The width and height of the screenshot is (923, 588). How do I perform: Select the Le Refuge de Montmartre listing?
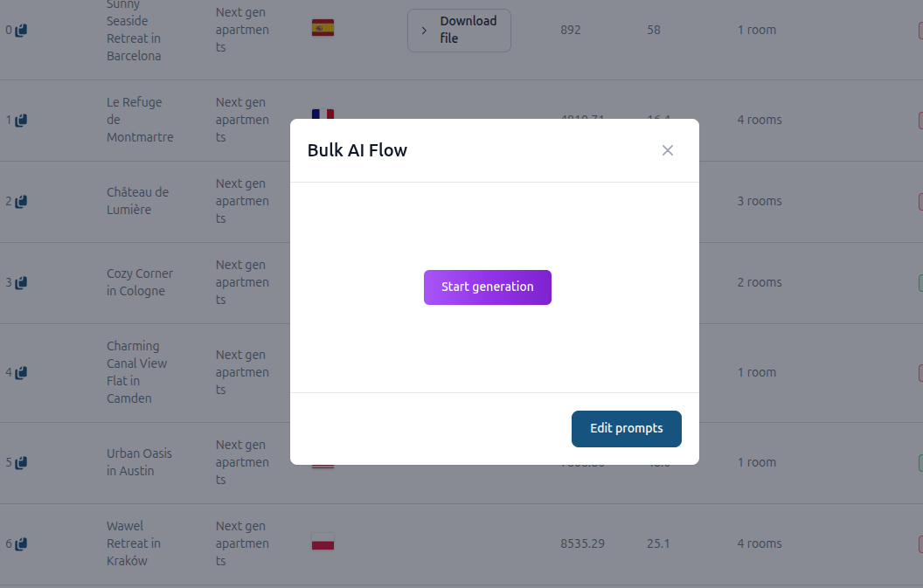coord(140,120)
